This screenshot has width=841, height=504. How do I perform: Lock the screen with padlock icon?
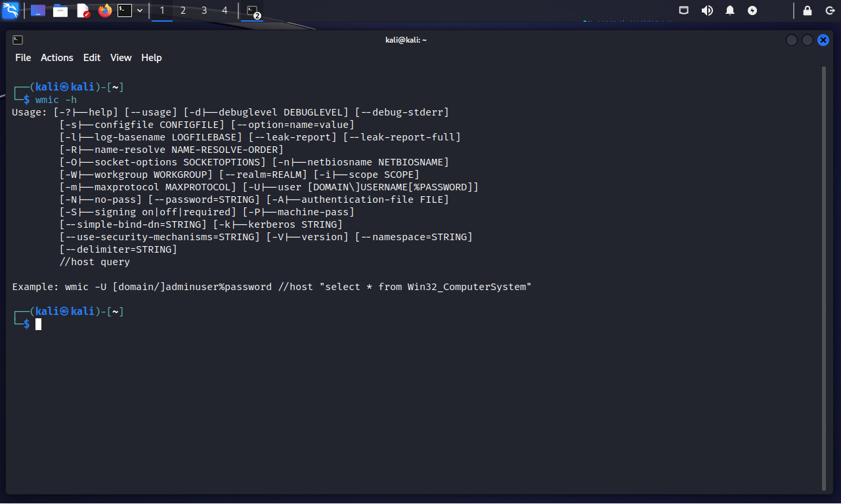pyautogui.click(x=808, y=10)
